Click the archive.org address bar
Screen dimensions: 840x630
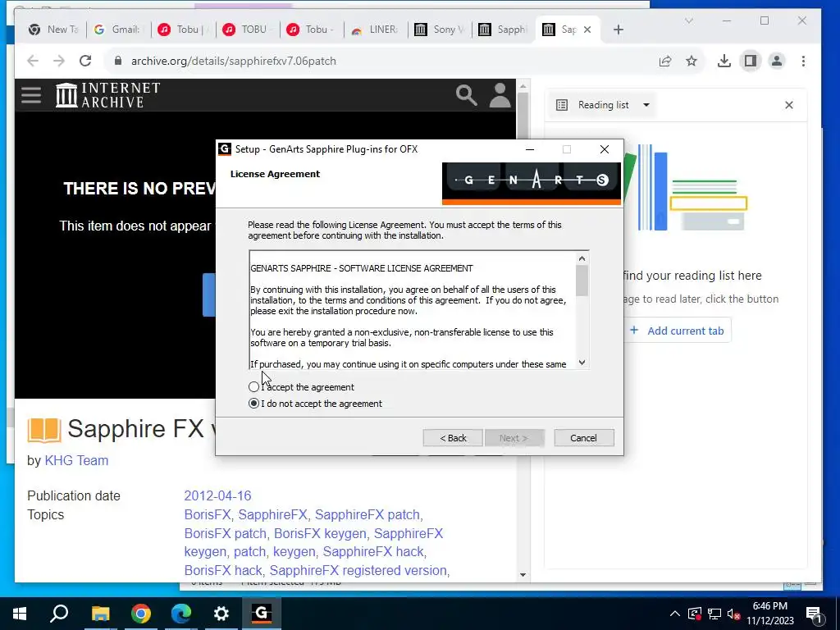[x=386, y=61]
